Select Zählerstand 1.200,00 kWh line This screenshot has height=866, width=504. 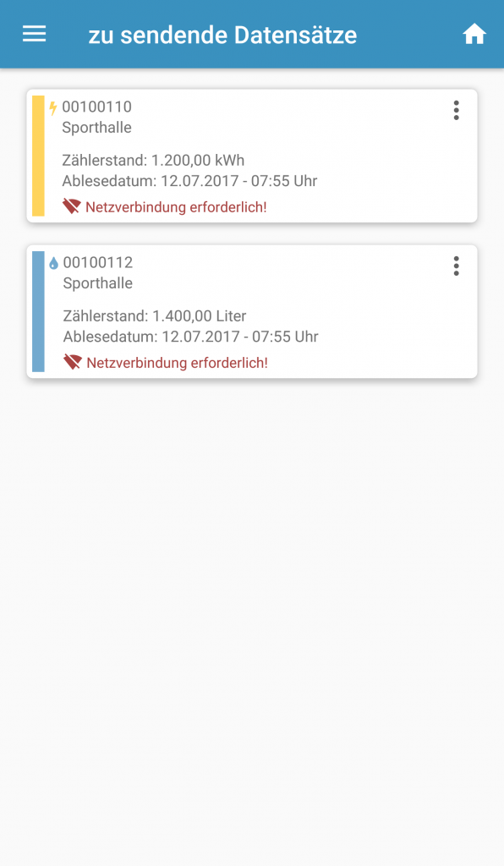click(153, 160)
